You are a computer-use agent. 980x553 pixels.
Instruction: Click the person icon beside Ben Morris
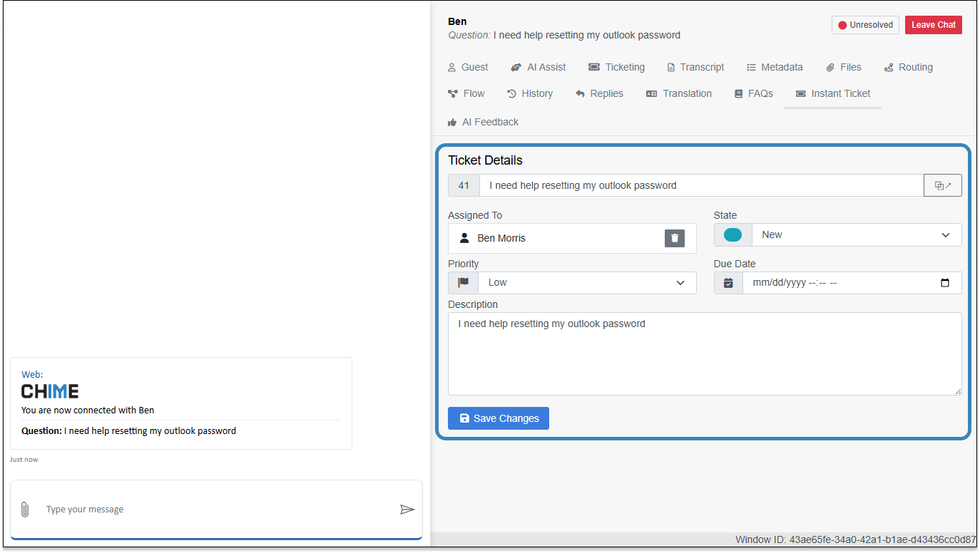(464, 238)
